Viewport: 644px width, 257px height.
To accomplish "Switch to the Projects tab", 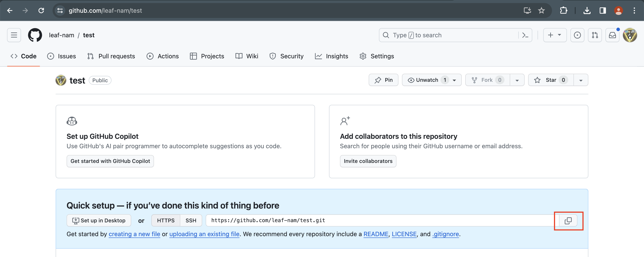I will click(x=207, y=56).
